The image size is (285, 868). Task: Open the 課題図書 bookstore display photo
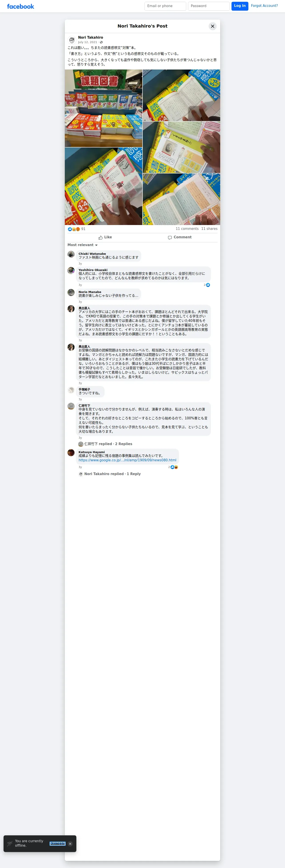[x=103, y=108]
